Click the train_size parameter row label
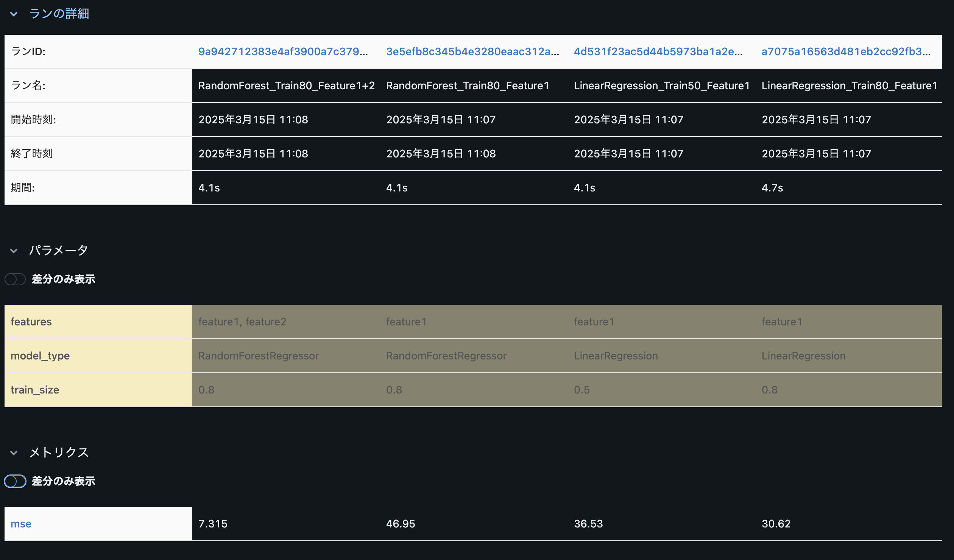Viewport: 954px width, 560px height. coord(35,390)
